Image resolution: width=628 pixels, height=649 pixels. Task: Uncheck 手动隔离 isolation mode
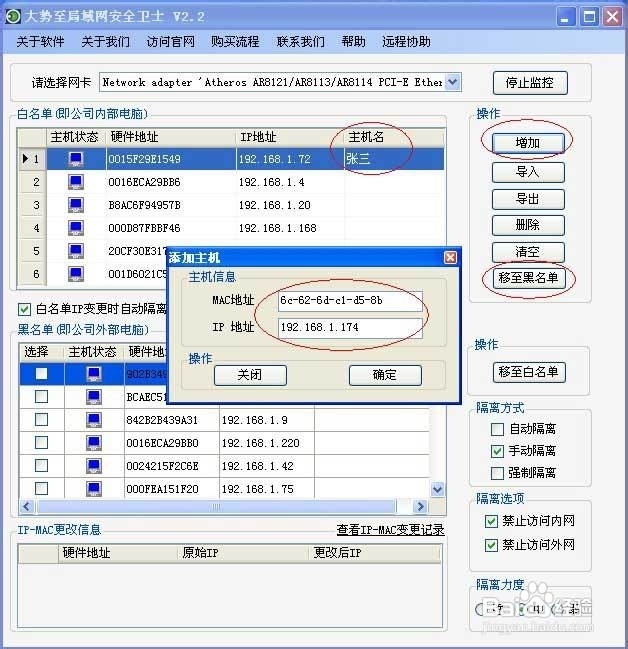pyautogui.click(x=497, y=451)
